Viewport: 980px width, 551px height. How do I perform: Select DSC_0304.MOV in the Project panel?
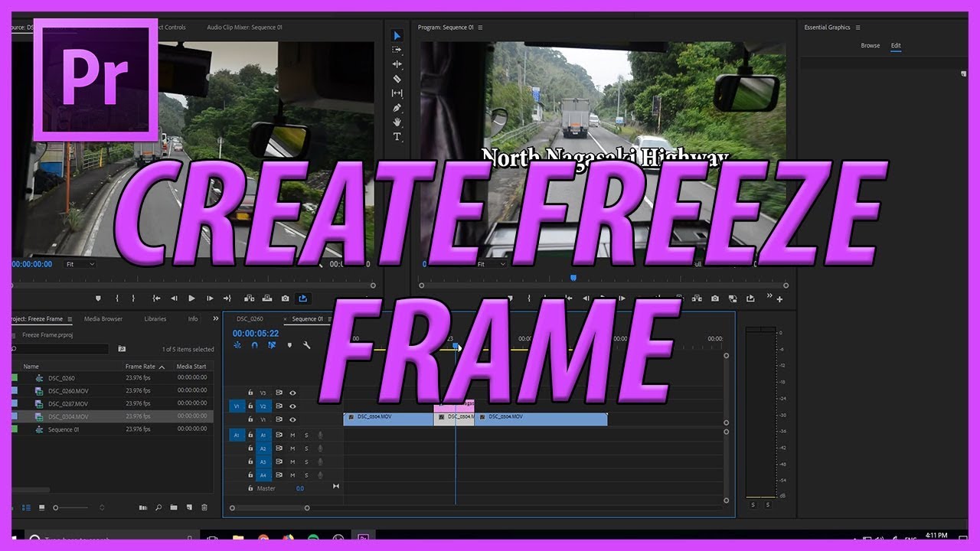[67, 416]
